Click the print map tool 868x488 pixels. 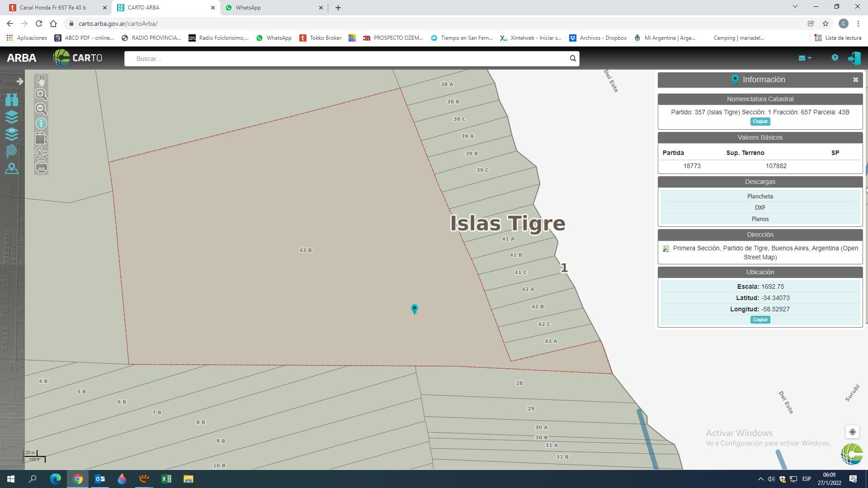tap(41, 167)
